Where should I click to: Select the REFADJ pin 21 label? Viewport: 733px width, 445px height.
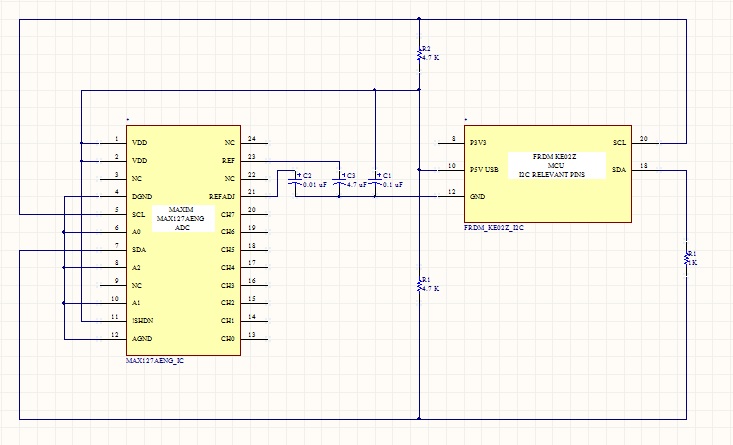(222, 197)
